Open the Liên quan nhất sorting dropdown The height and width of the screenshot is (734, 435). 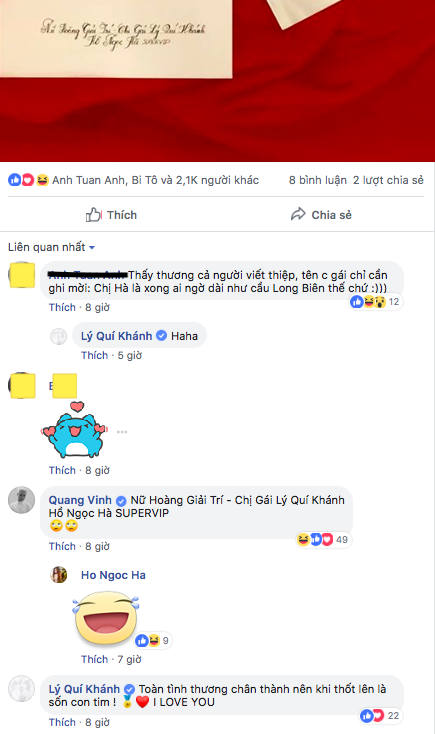[x=52, y=247]
